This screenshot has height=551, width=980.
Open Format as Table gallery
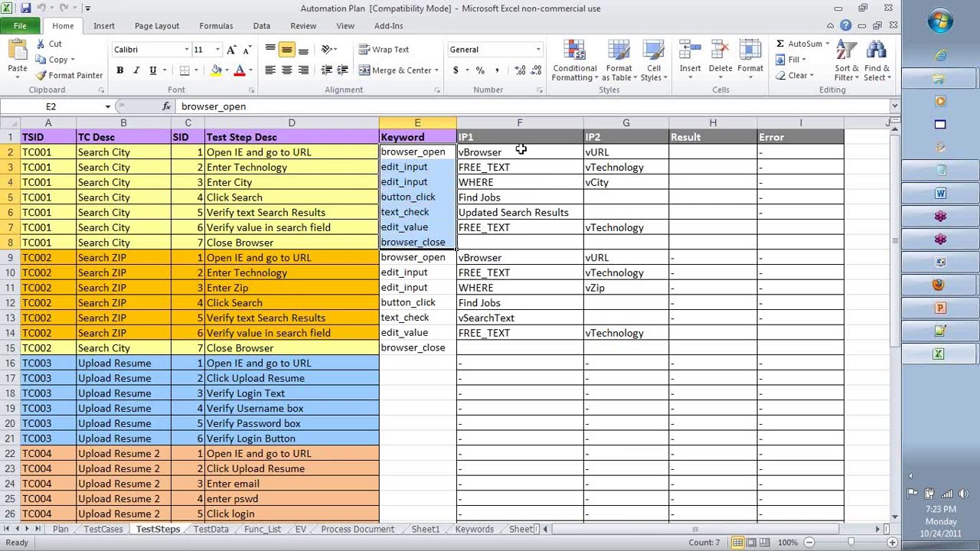pos(619,60)
